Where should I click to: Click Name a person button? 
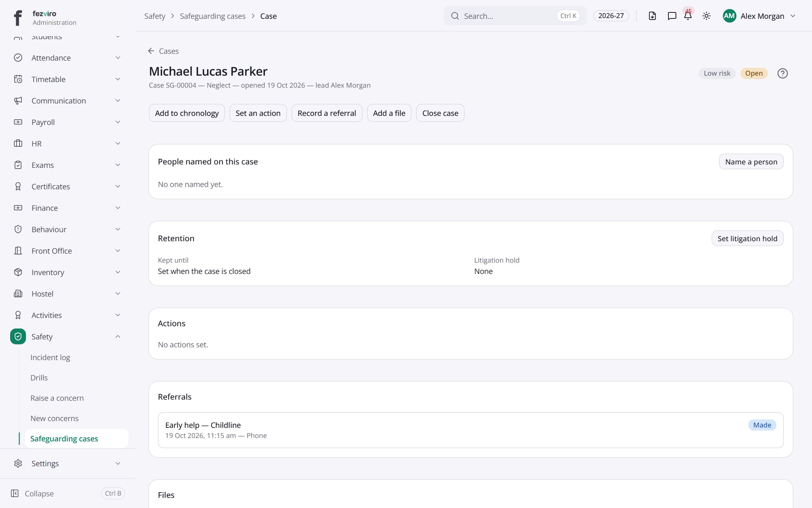coord(751,161)
